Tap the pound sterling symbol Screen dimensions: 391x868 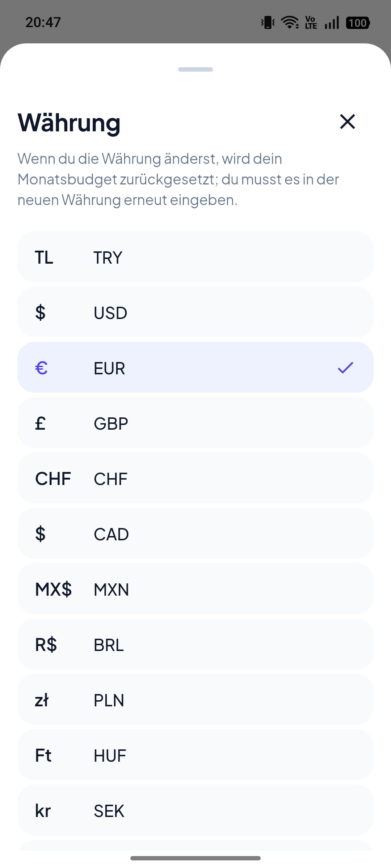click(40, 423)
